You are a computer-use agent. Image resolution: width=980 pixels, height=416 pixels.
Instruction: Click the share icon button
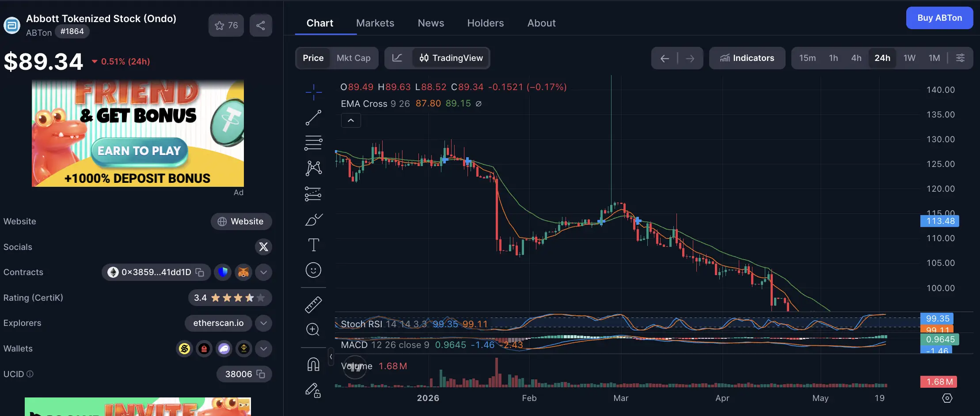(261, 26)
